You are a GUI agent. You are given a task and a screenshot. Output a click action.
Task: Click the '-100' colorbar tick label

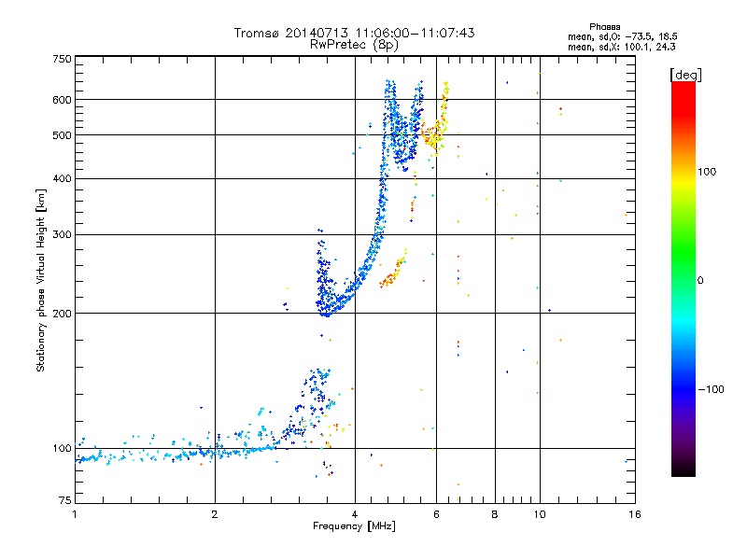pos(711,389)
